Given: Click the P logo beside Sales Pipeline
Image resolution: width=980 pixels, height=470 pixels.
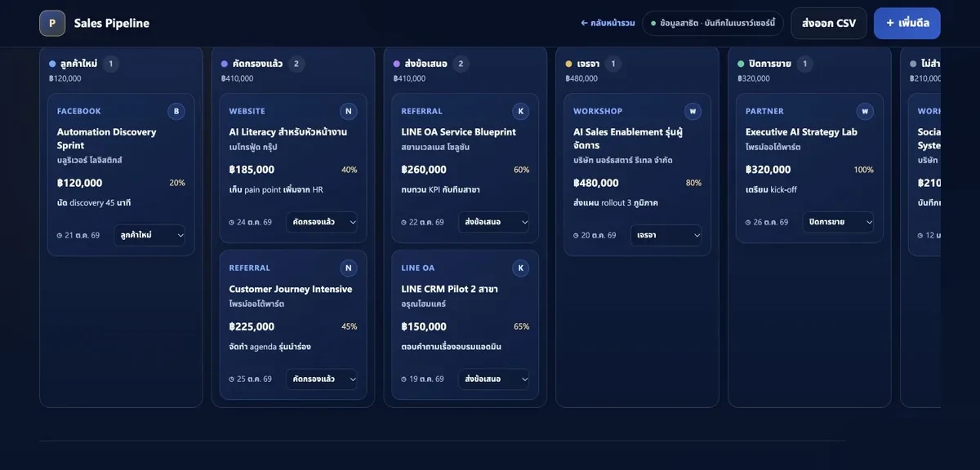Looking at the screenshot, I should [52, 23].
